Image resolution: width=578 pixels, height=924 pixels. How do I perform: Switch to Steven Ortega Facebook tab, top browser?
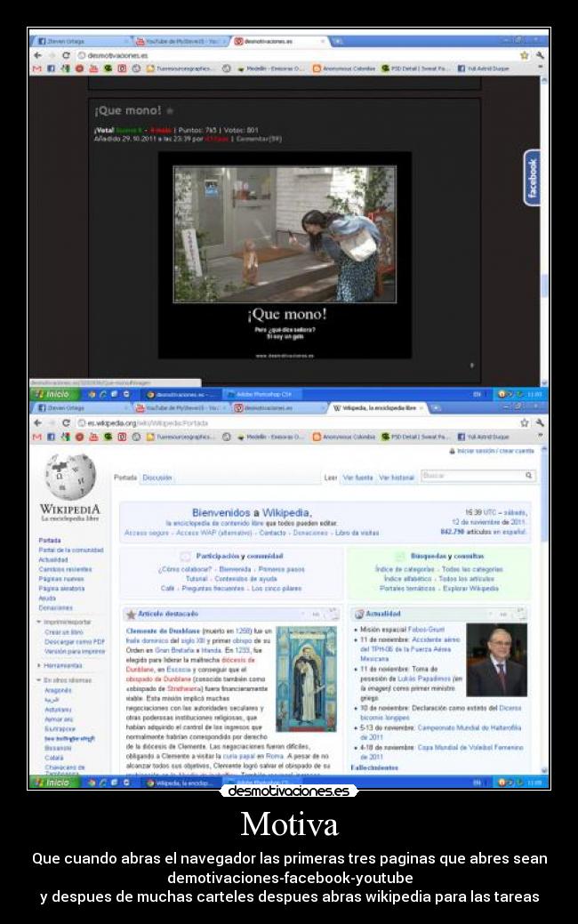[x=81, y=41]
